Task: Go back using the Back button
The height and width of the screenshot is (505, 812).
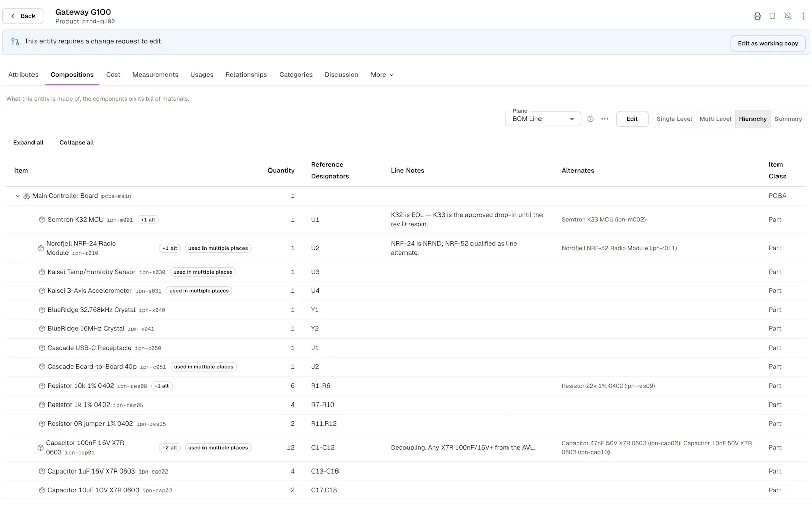Action: 23,16
